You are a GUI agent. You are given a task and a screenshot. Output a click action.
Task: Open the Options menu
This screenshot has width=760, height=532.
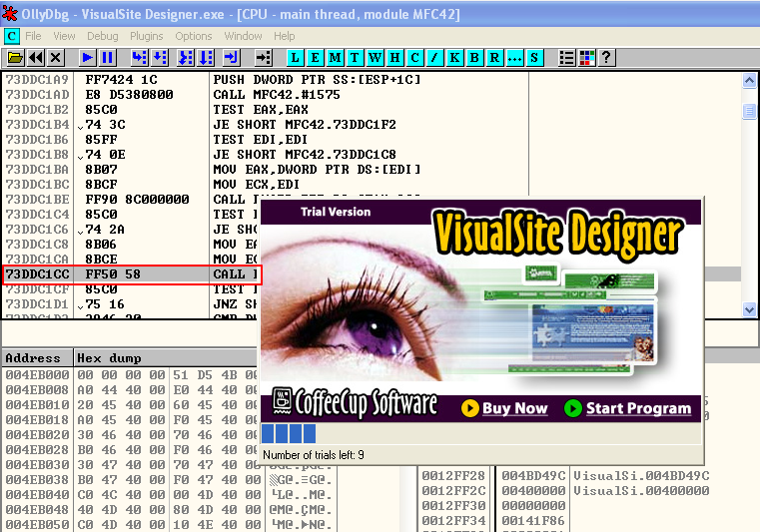[194, 36]
